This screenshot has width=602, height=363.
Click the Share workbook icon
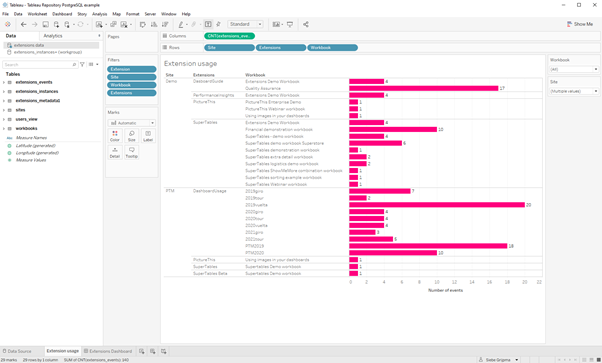click(306, 24)
